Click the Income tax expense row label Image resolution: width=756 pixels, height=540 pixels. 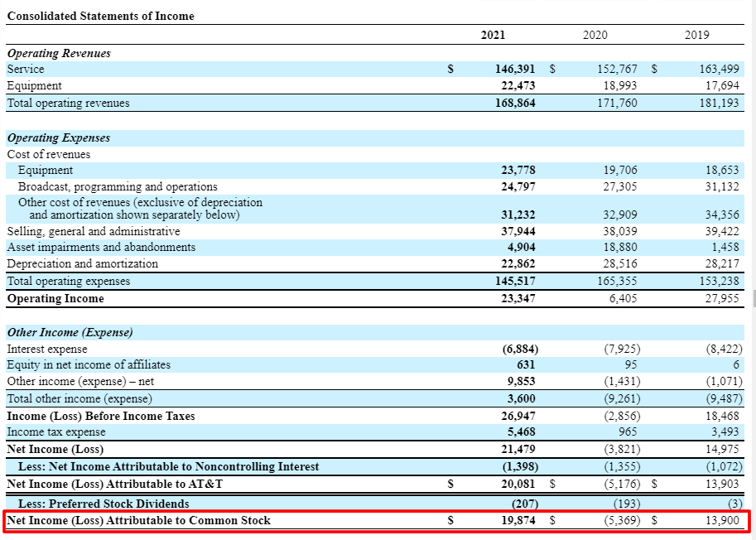pyautogui.click(x=56, y=432)
